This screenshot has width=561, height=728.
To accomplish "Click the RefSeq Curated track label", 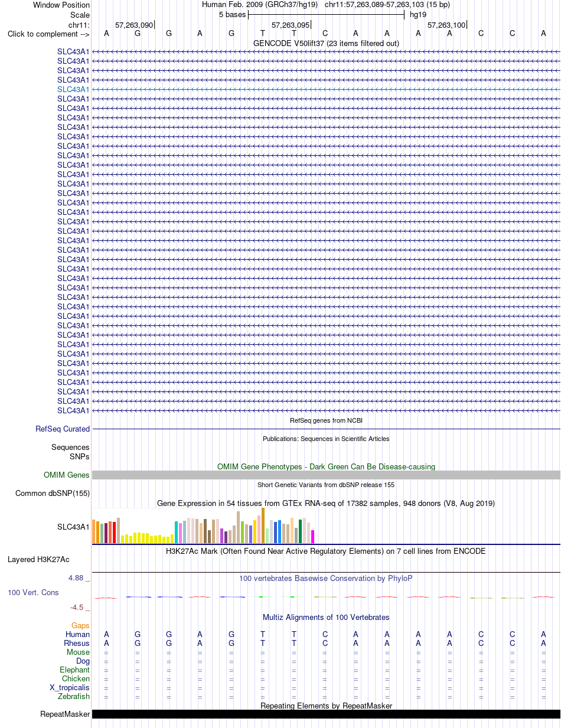I will (x=63, y=429).
